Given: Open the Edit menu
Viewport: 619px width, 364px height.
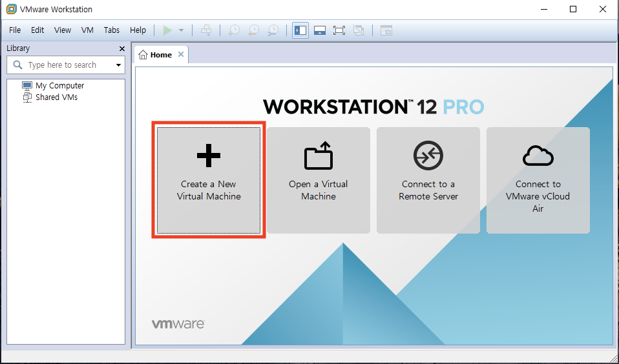Looking at the screenshot, I should point(37,30).
